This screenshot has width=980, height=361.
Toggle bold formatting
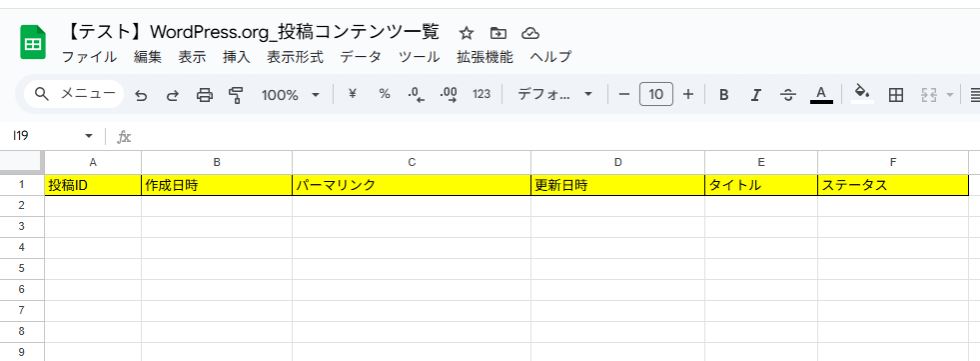pyautogui.click(x=723, y=95)
